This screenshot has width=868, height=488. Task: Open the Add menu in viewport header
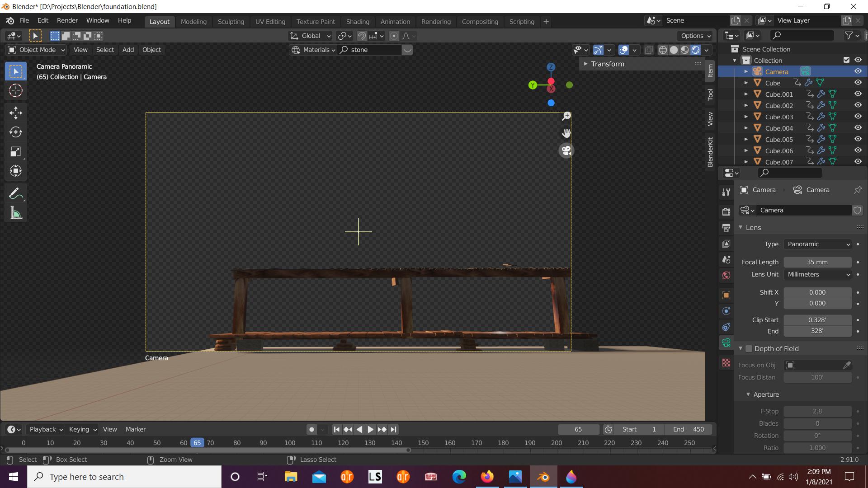coord(128,50)
